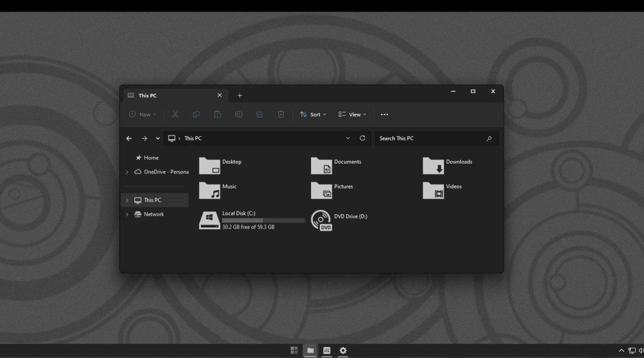This screenshot has width=644, height=358.
Task: Click the New button in toolbar
Action: click(143, 115)
